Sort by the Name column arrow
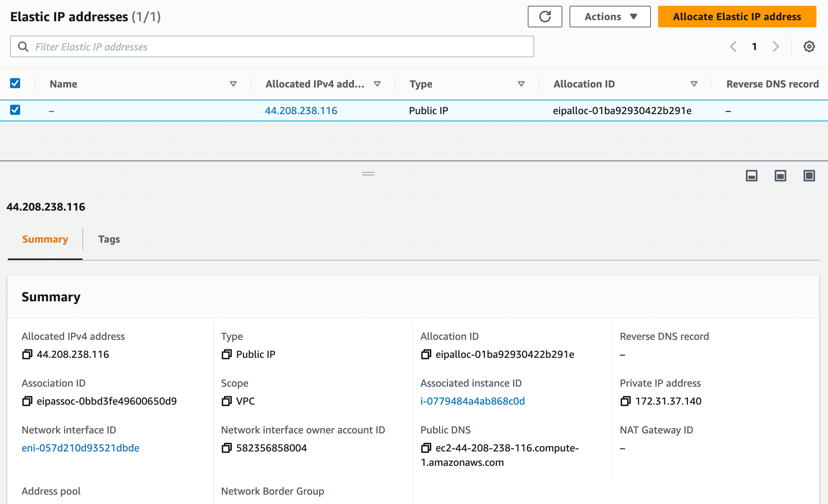The height and width of the screenshot is (504, 828). [x=233, y=84]
